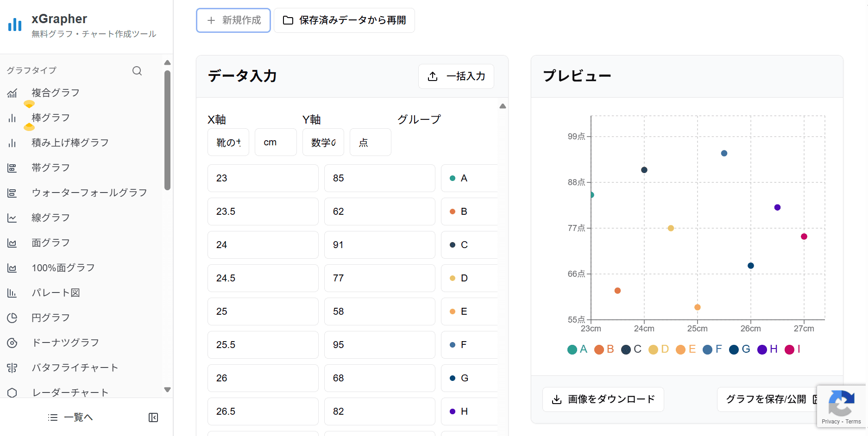
Task: Toggle legend item I in the preview
Action: (793, 349)
